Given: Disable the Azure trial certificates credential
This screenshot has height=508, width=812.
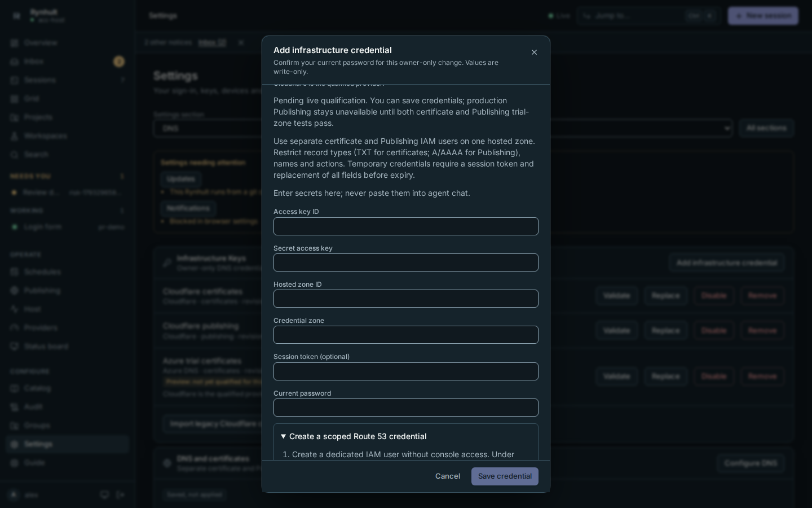Looking at the screenshot, I should point(714,376).
